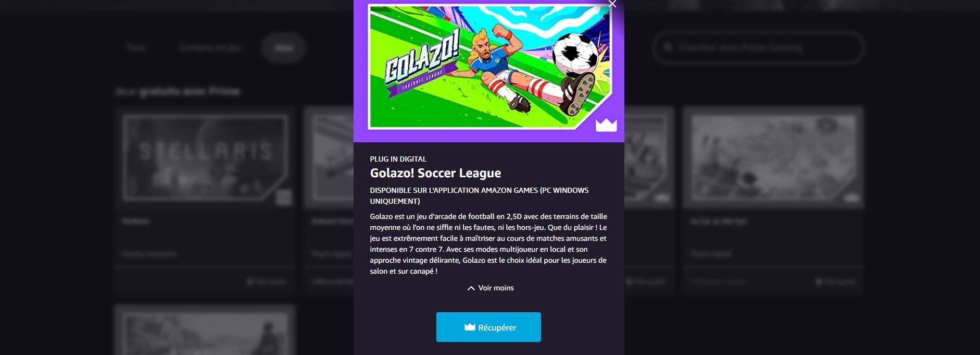This screenshot has height=355, width=980.
Task: Click the Voir moins text link
Action: tap(496, 288)
